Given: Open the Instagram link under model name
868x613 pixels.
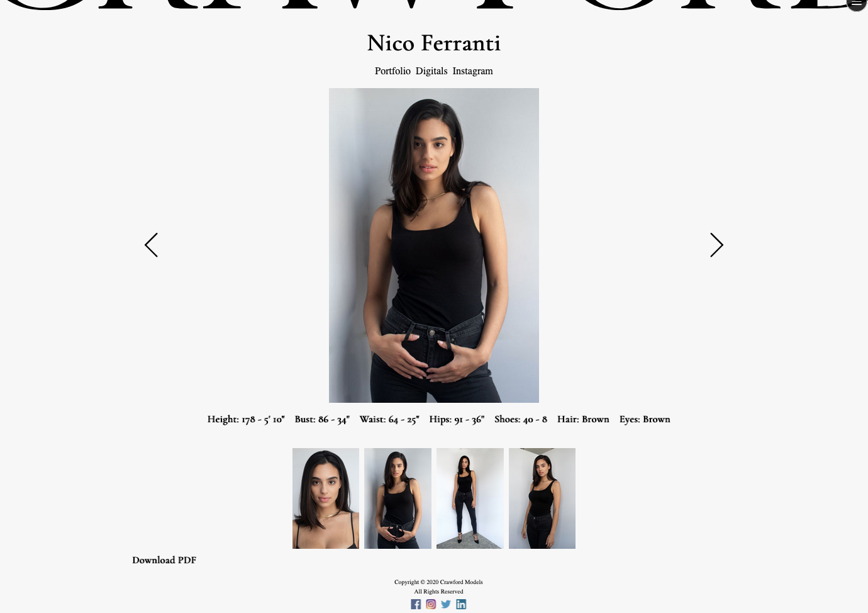Looking at the screenshot, I should coord(473,71).
